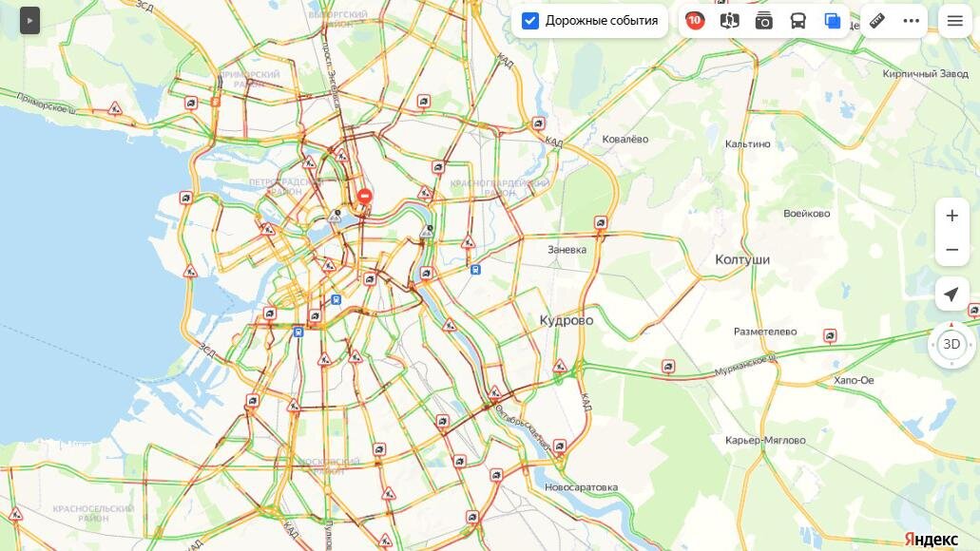The height and width of the screenshot is (551, 980).
Task: Zoom out with the minus button
Action: [x=951, y=250]
